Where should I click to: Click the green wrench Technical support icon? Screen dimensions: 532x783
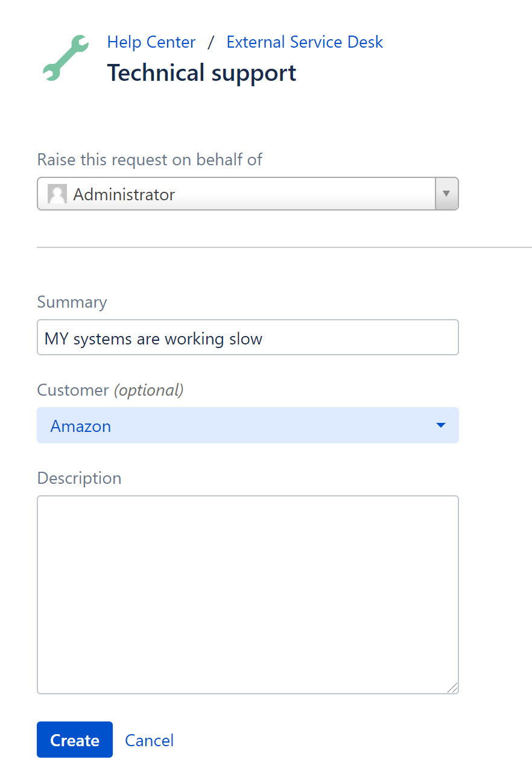(x=65, y=58)
